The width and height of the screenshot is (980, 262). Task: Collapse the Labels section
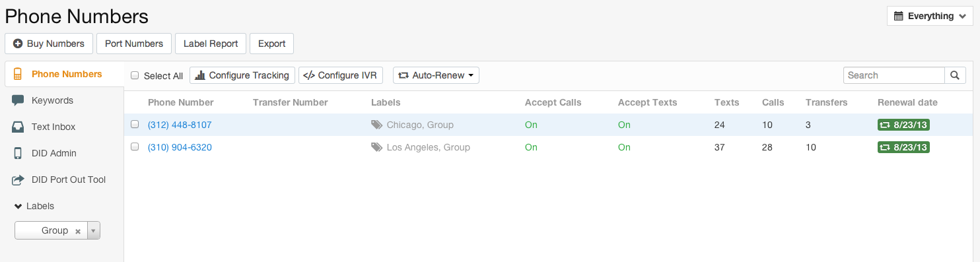(34, 206)
